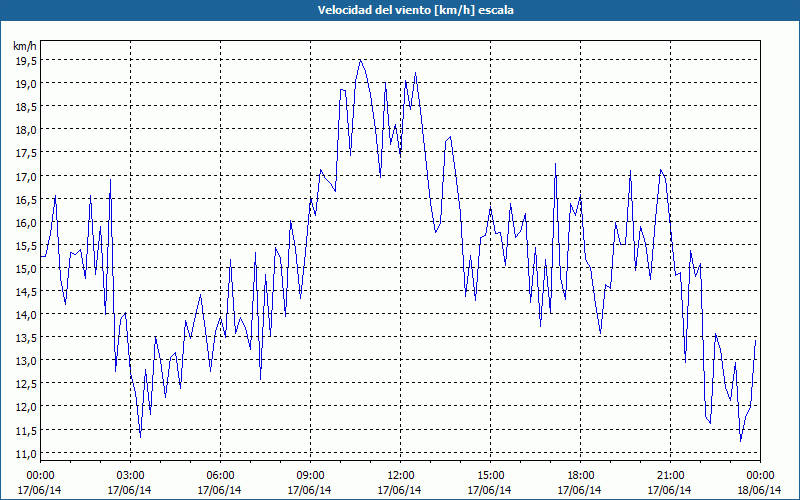Pick the '15,5' y-axis tick label
Viewport: 800px width, 500px height.
(x=26, y=245)
